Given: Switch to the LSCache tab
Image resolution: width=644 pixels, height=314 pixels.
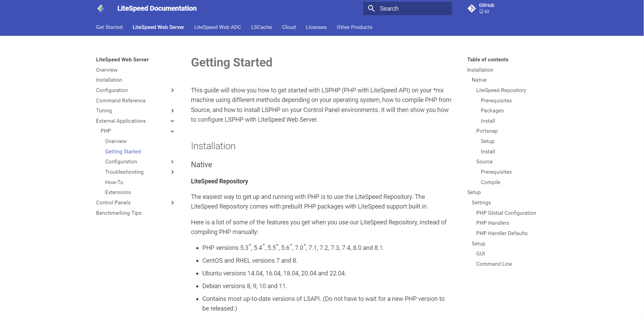Looking at the screenshot, I should (261, 27).
